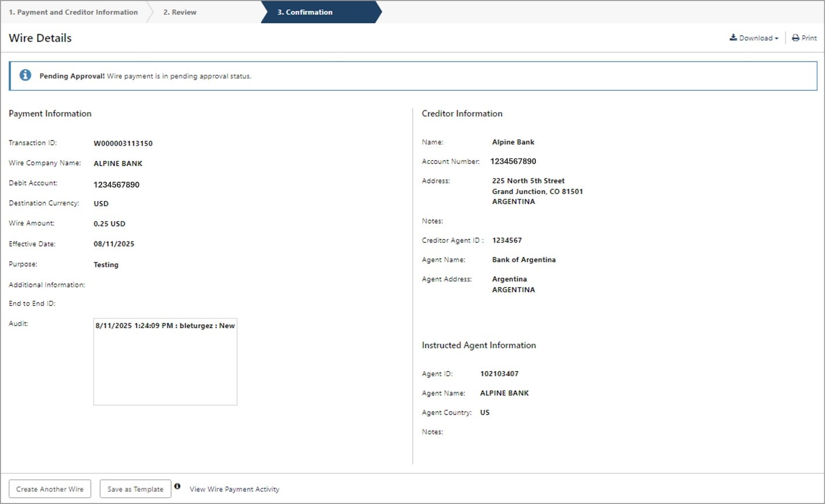
Task: Click the instructed Agent ID 102103407
Action: (x=499, y=374)
